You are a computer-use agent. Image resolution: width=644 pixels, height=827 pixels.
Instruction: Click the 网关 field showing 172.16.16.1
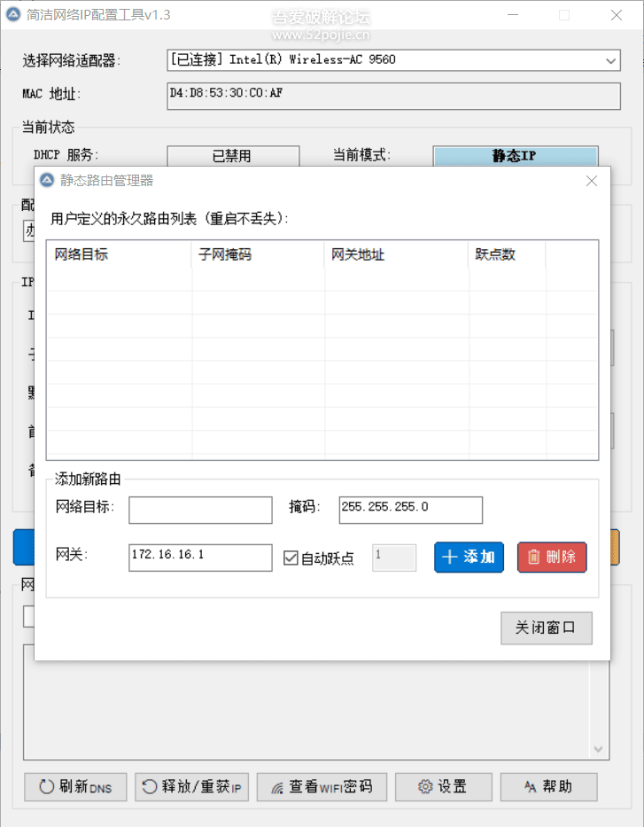200,558
